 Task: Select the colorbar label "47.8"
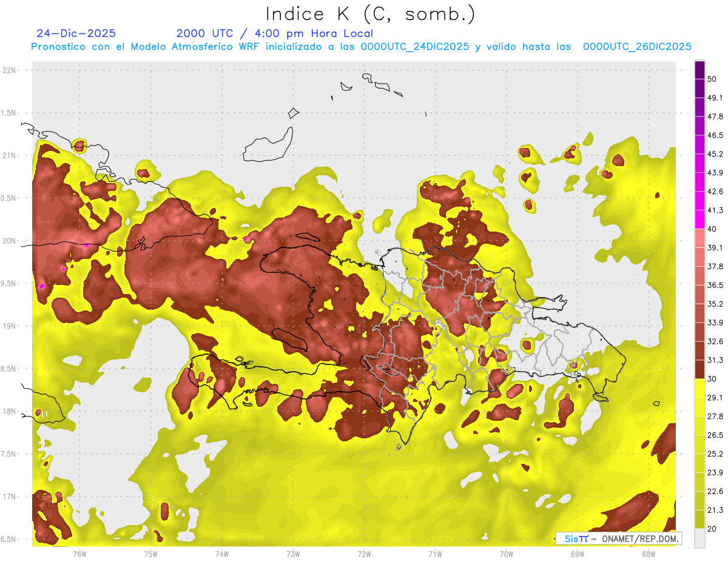[x=715, y=116]
